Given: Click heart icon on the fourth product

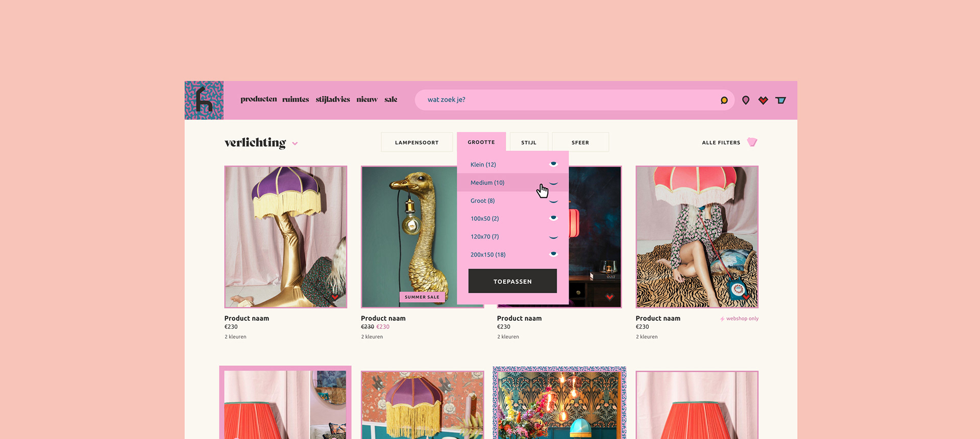Looking at the screenshot, I should pyautogui.click(x=746, y=297).
